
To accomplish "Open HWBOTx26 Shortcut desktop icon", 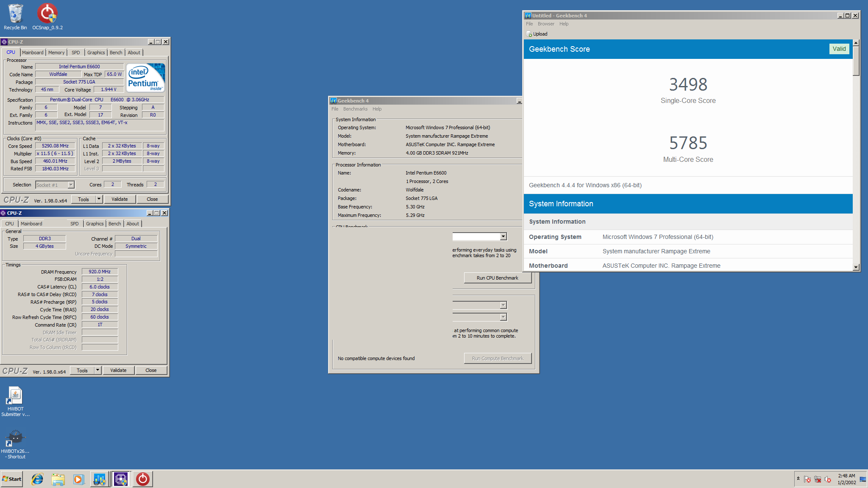I will pyautogui.click(x=15, y=444).
